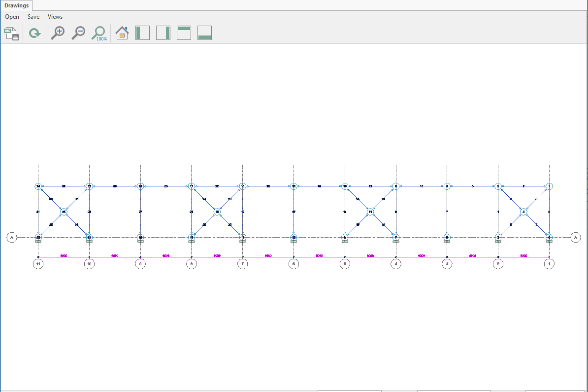This screenshot has height=392, width=588.
Task: Open the Views menu
Action: pos(55,17)
